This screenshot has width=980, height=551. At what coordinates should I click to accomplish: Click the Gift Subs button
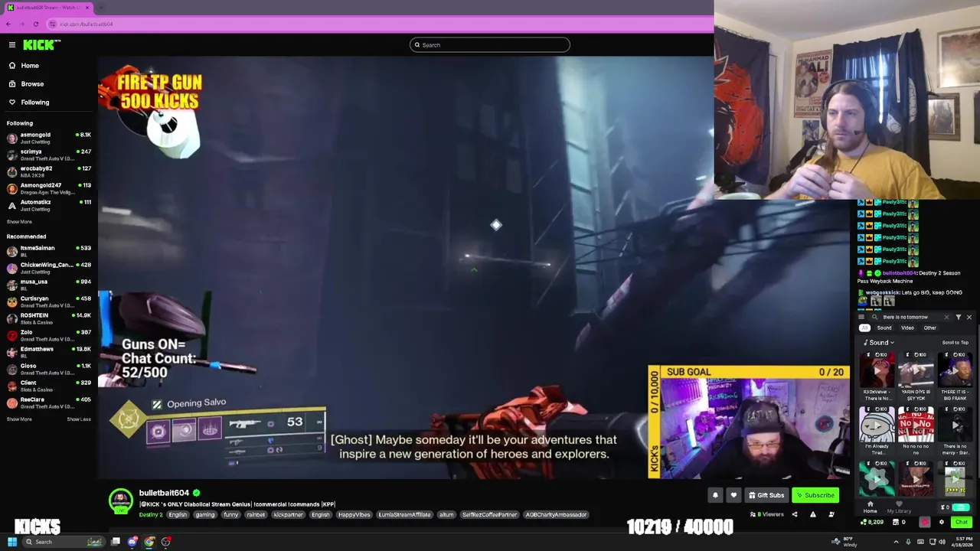coord(766,495)
